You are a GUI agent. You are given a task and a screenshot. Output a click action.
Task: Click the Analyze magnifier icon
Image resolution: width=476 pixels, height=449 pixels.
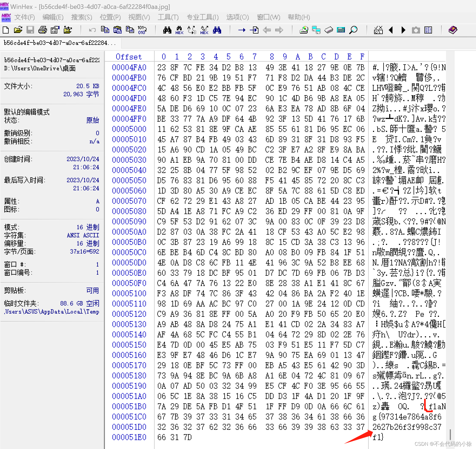[x=353, y=30]
